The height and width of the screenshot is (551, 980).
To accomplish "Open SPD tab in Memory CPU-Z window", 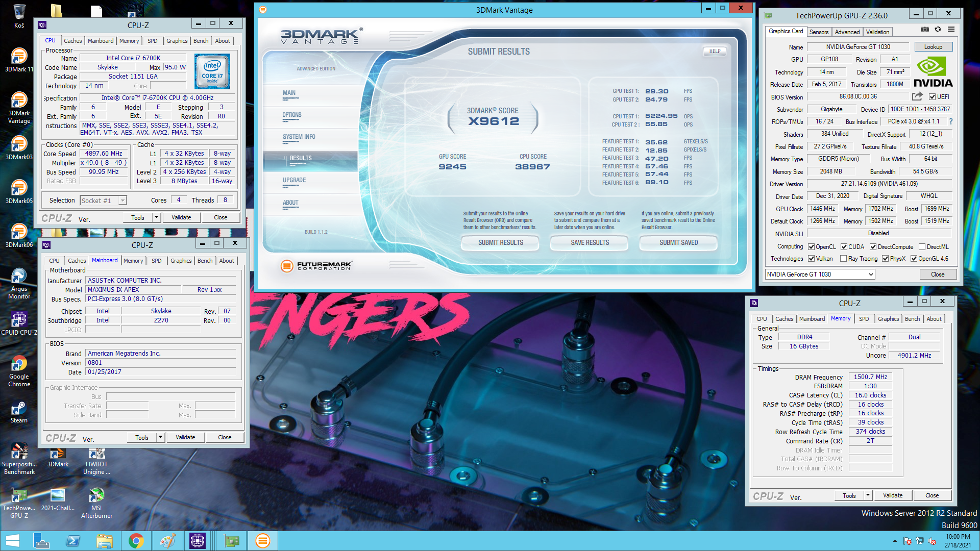I will tap(864, 319).
